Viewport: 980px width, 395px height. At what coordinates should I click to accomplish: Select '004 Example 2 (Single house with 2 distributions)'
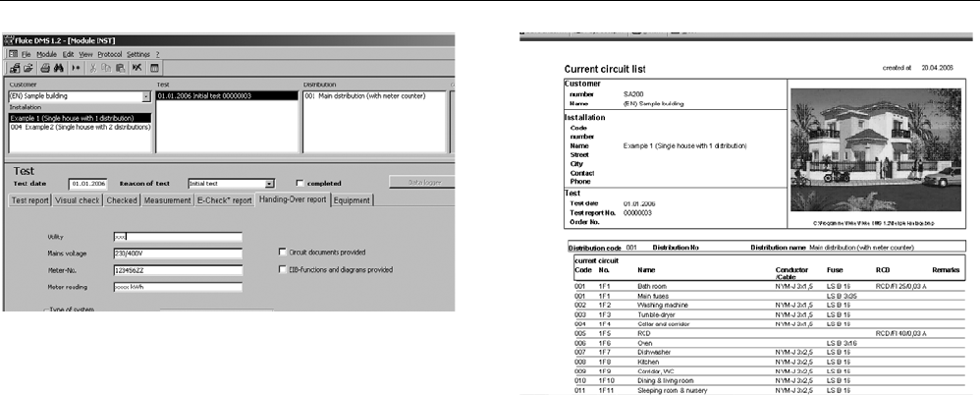tap(80, 127)
